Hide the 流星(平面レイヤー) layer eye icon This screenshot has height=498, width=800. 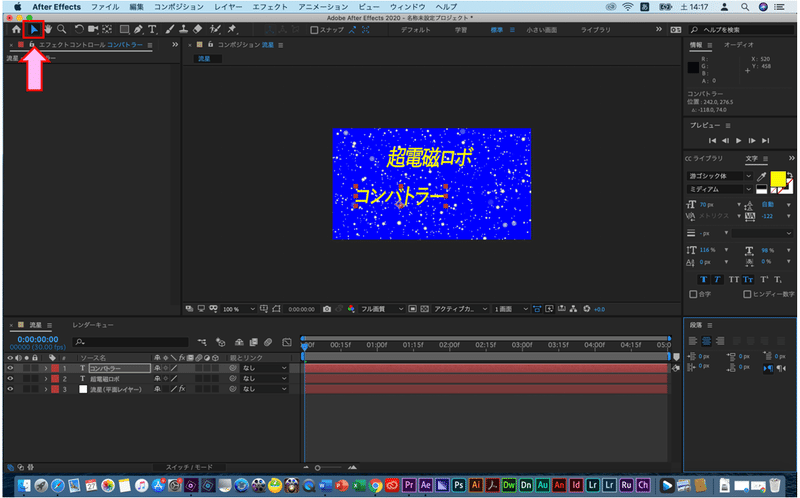tap(10, 389)
